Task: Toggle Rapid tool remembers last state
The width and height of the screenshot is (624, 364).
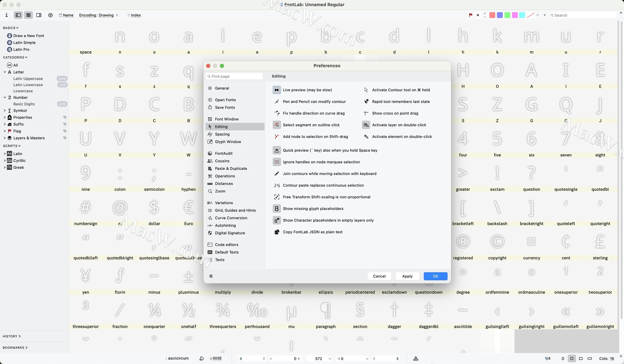Action: 366,102
